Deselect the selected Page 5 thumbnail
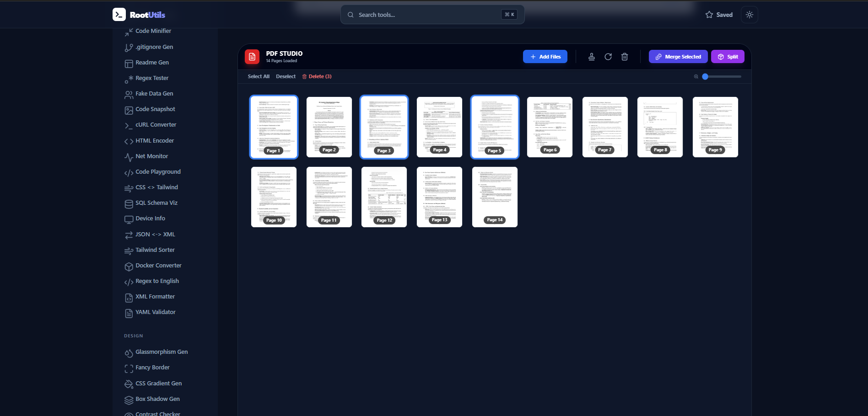Viewport: 868px width, 416px height. click(x=495, y=127)
